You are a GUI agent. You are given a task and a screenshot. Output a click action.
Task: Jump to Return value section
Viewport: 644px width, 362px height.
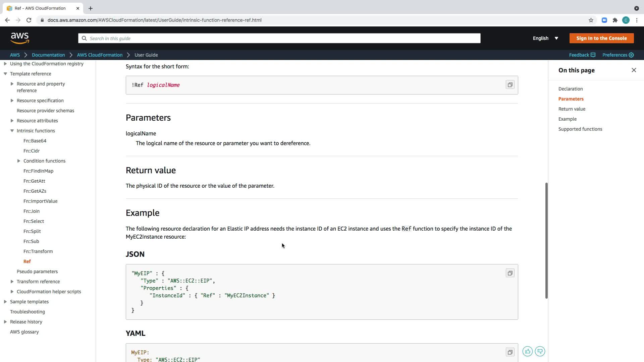pyautogui.click(x=572, y=109)
